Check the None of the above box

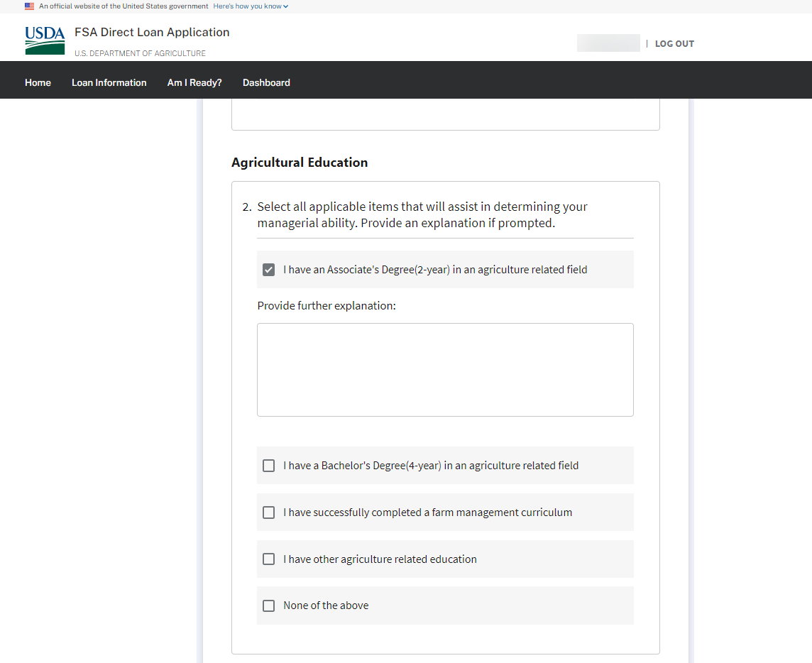tap(268, 606)
